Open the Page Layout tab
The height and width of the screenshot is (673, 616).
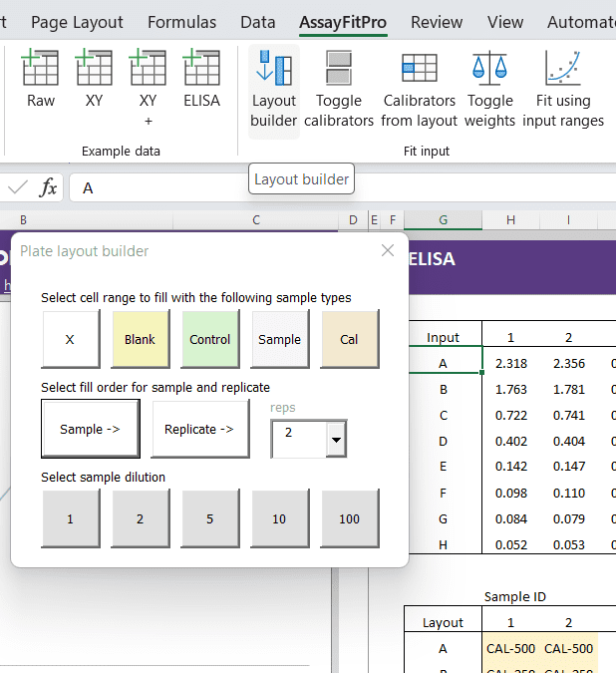point(77,22)
